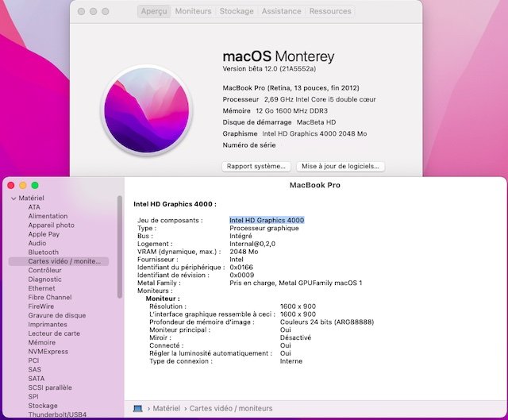Select Cartes vidéo / monite... sidebar item

(x=59, y=261)
